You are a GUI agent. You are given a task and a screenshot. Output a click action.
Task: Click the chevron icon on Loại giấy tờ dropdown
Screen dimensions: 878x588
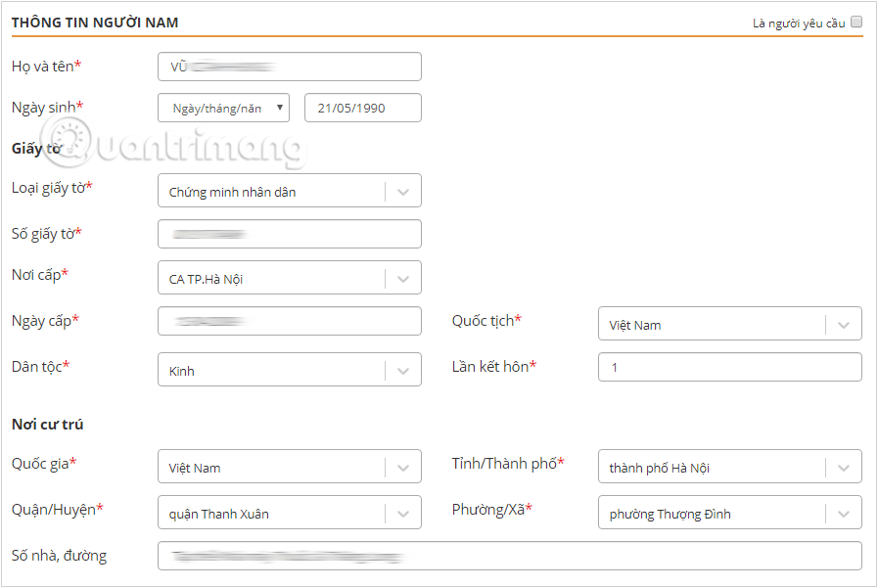pyautogui.click(x=402, y=190)
